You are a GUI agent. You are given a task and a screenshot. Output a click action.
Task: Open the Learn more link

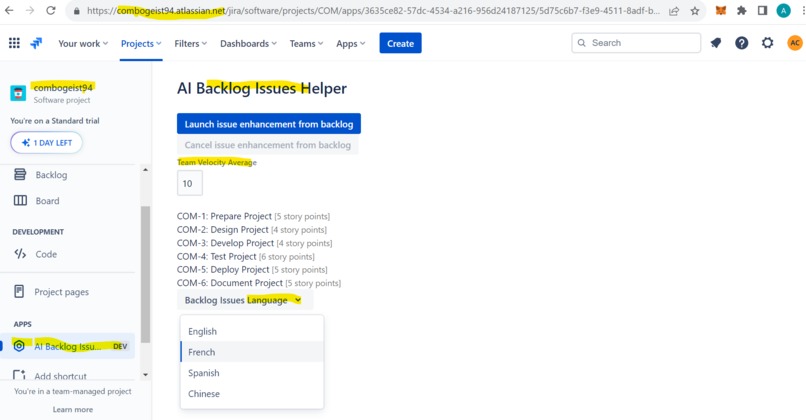72,410
